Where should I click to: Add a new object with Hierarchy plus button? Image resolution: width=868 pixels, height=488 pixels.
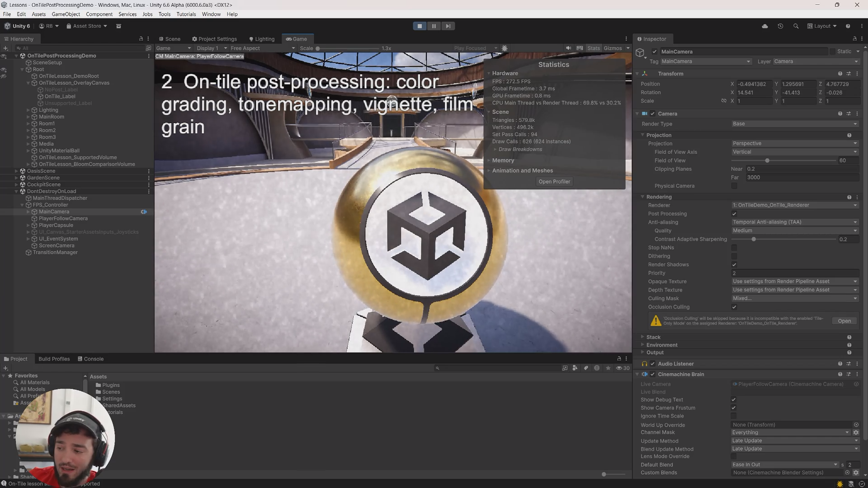tap(5, 48)
